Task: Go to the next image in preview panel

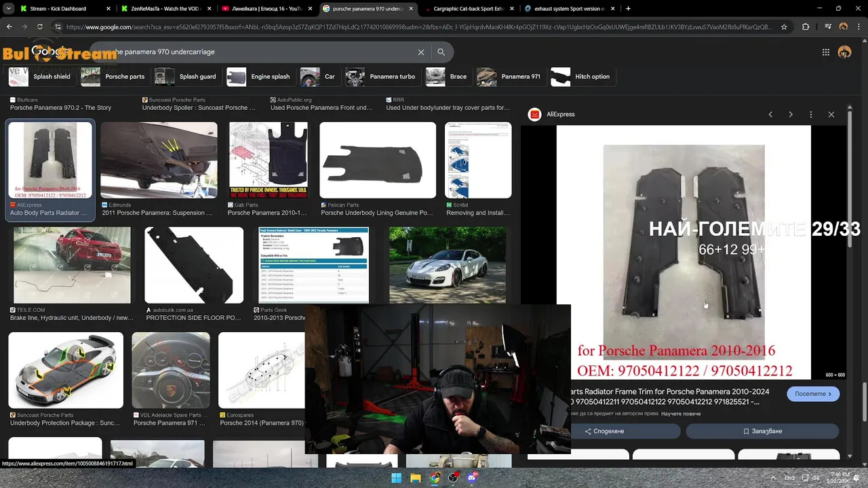Action: (x=791, y=115)
